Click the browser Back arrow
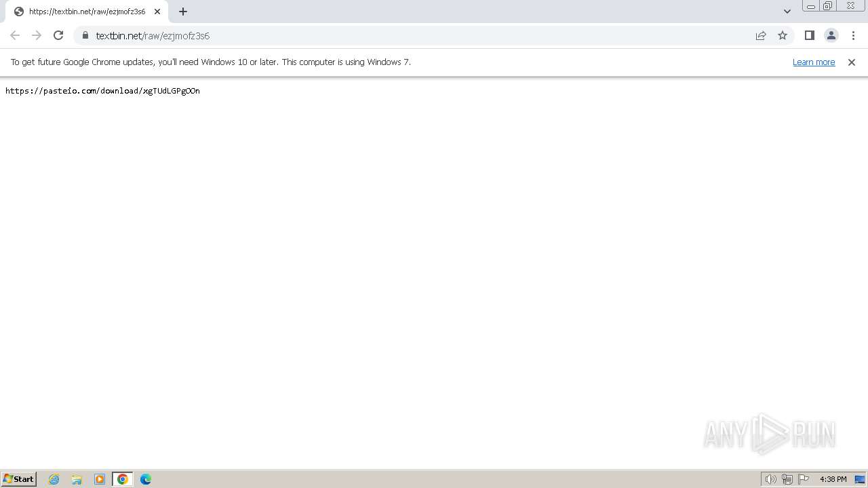This screenshot has width=868, height=488. pos(15,35)
